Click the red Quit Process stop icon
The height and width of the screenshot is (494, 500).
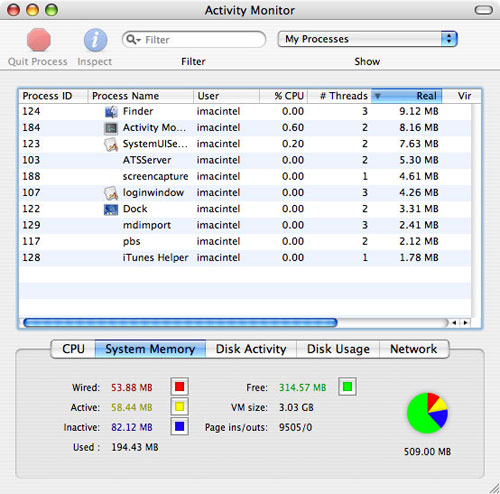(x=39, y=40)
